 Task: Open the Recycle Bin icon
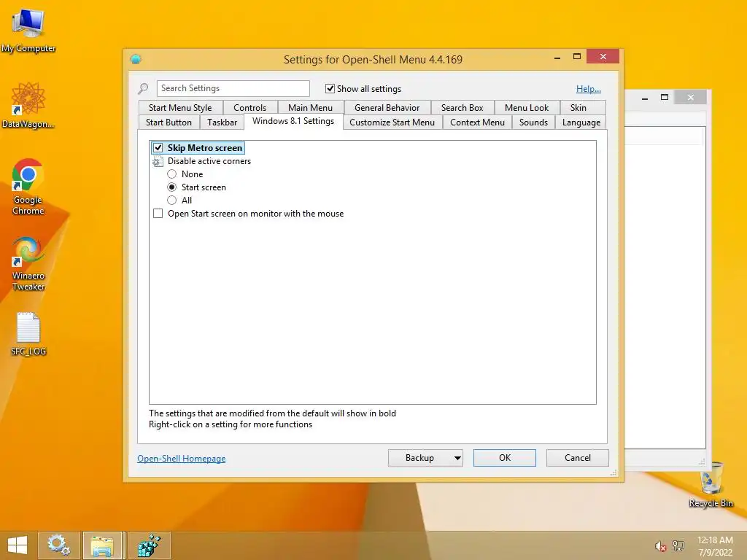tap(711, 484)
